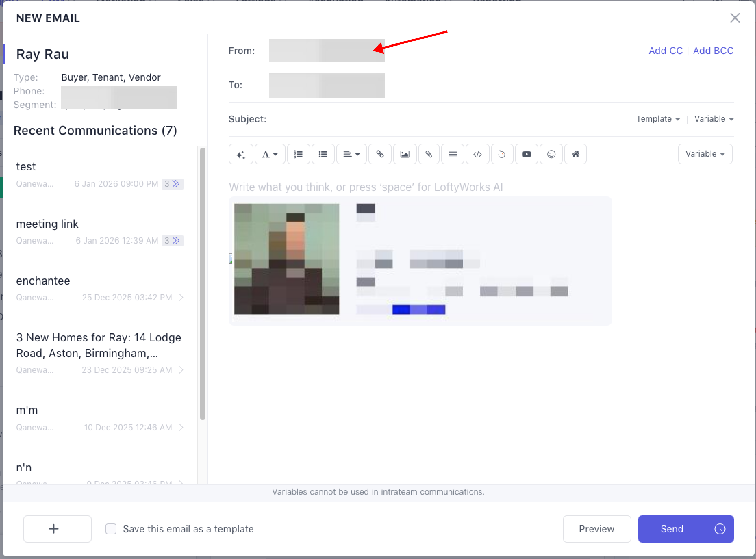The height and width of the screenshot is (559, 756).
Task: Click the Preview button
Action: point(596,529)
